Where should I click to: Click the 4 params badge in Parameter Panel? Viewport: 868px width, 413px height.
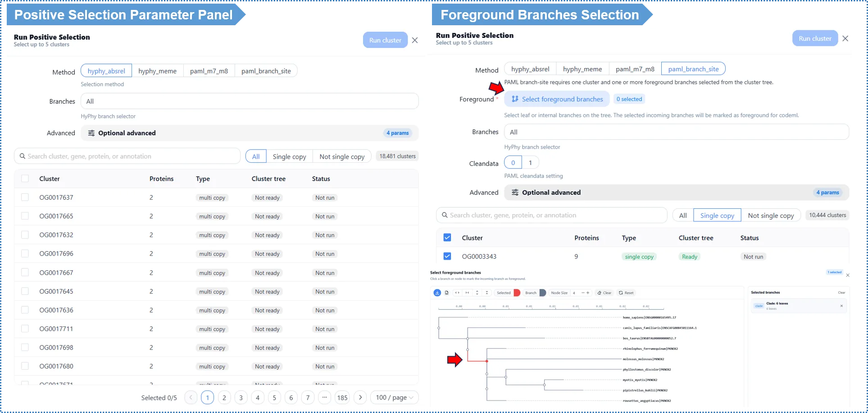pyautogui.click(x=398, y=133)
